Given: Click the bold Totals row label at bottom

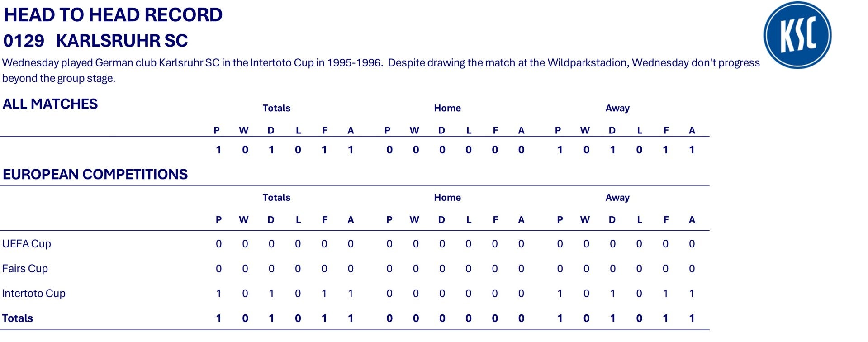Looking at the screenshot, I should pyautogui.click(x=18, y=318).
